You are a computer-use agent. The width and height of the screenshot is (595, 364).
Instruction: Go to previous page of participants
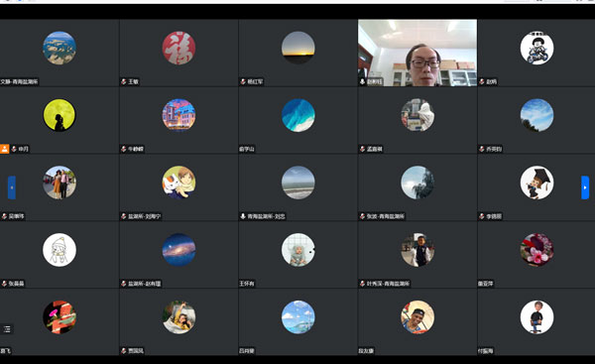point(12,187)
